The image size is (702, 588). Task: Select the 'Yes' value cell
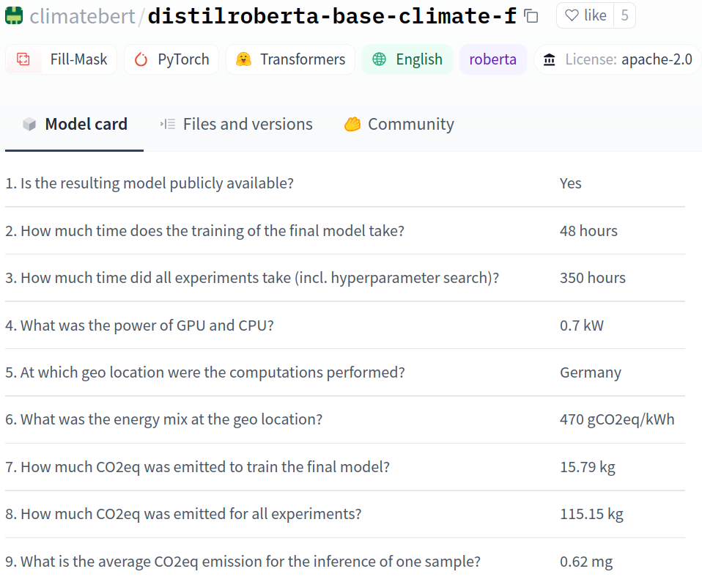click(570, 183)
